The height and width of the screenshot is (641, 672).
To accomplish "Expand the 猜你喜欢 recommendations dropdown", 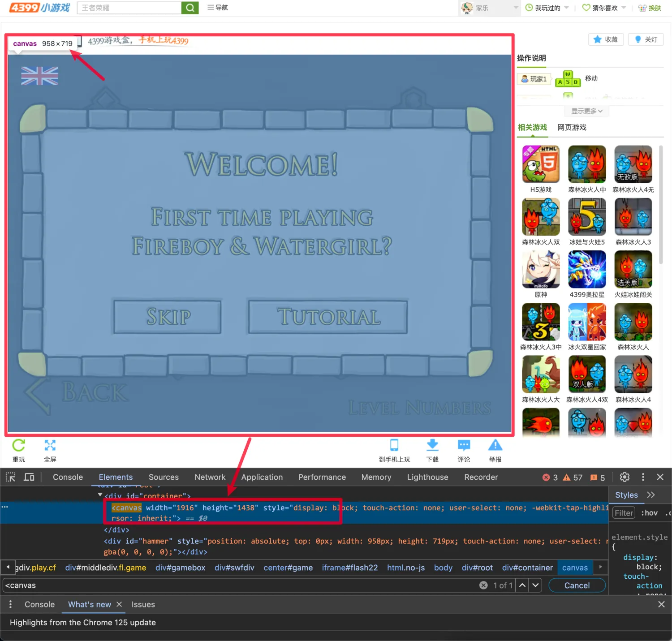I will 604,8.
